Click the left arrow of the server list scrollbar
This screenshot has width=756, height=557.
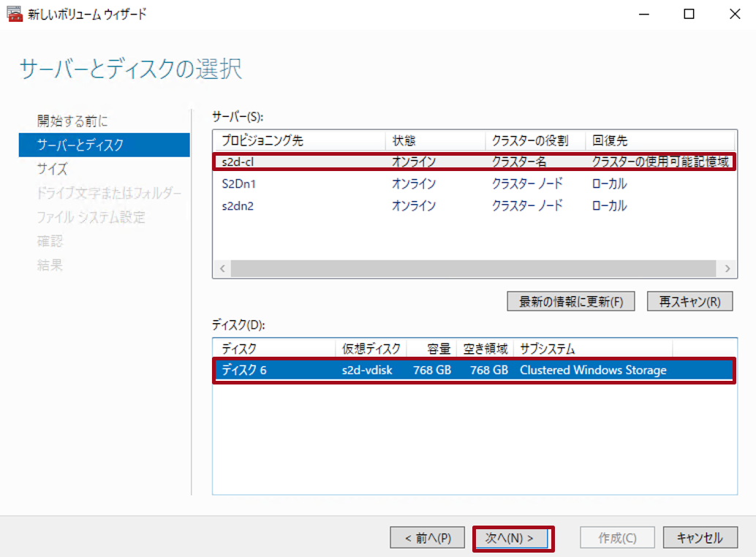(222, 268)
